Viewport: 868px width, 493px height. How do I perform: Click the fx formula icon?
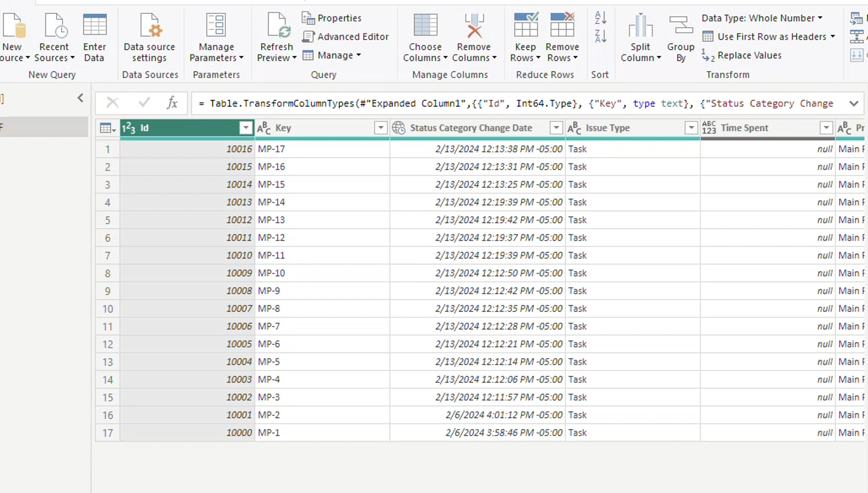172,102
